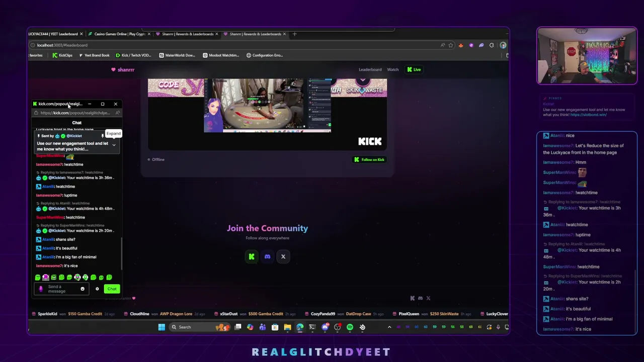This screenshot has height=362, width=644.
Task: Open MakerWorld bookmark
Action: [x=177, y=55]
